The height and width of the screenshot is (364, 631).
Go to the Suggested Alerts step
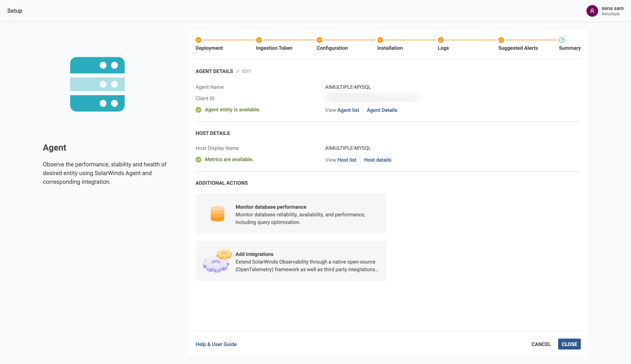[518, 48]
